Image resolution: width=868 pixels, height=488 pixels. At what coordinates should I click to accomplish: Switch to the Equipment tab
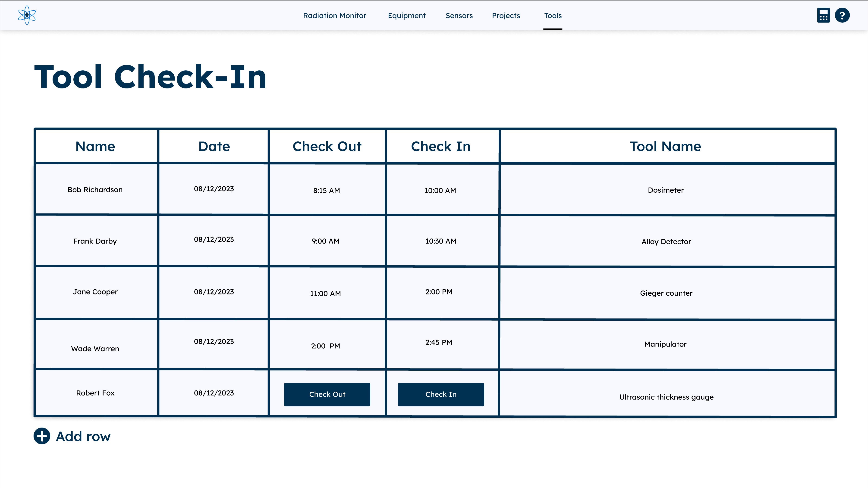click(406, 16)
